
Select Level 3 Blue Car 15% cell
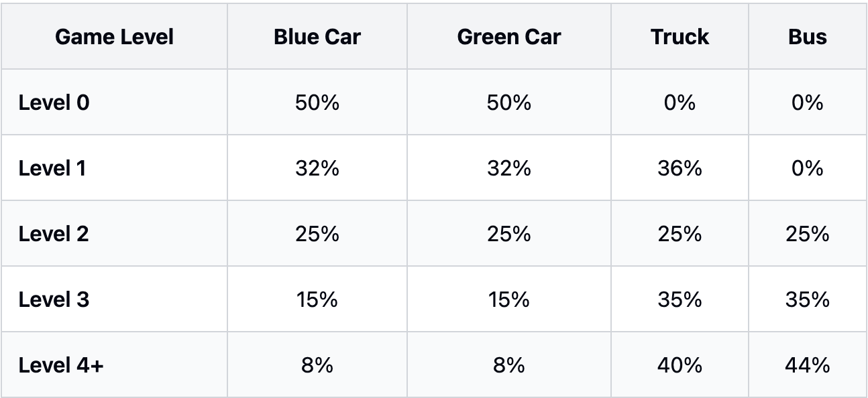317,300
